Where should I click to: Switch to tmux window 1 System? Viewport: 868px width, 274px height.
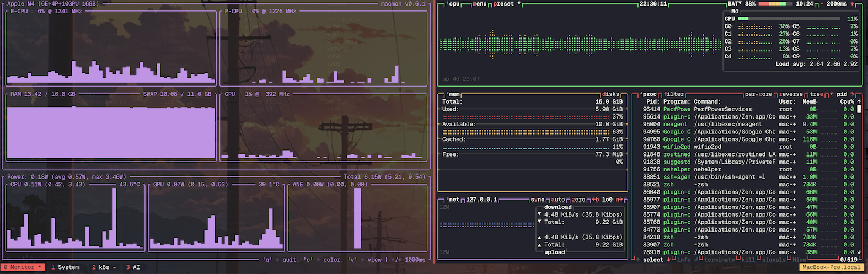[65, 267]
